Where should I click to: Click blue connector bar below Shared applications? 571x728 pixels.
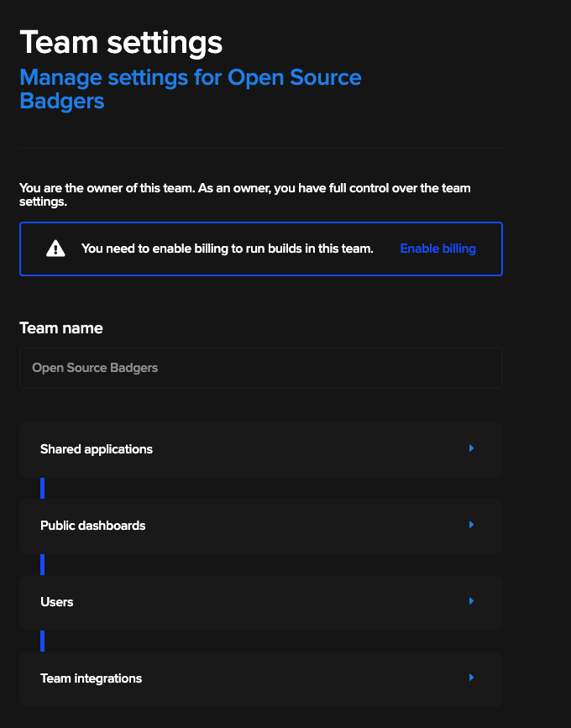(42, 489)
